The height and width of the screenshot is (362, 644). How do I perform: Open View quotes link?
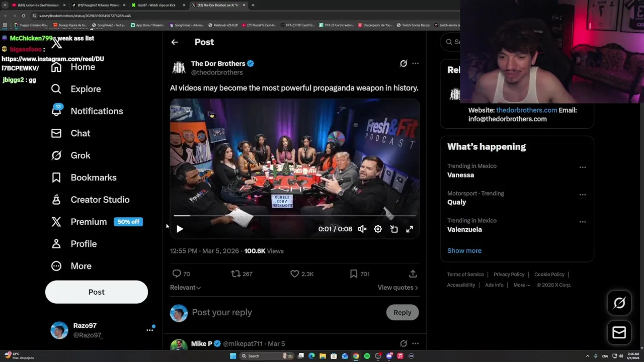398,288
